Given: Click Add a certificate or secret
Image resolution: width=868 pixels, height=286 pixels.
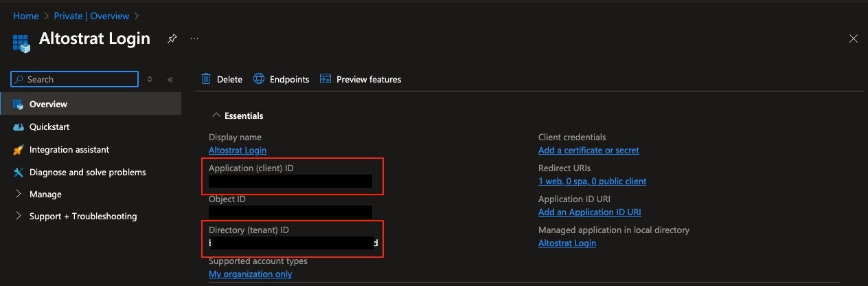Looking at the screenshot, I should (x=589, y=150).
